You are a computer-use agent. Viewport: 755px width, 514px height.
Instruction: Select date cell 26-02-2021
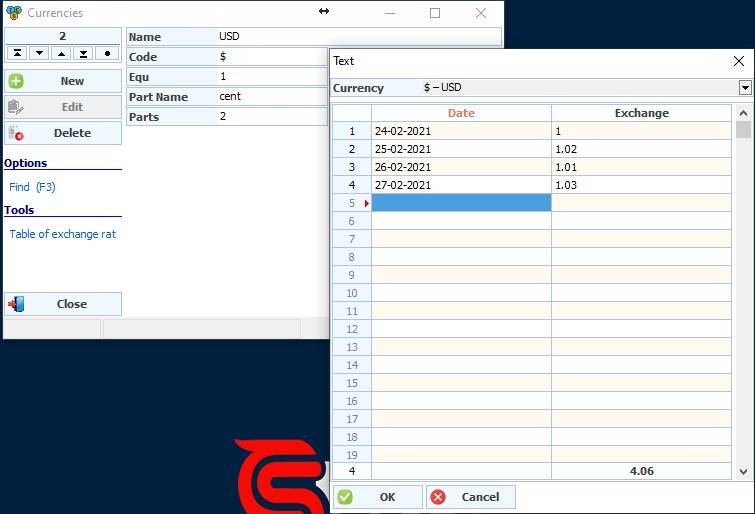coord(461,167)
